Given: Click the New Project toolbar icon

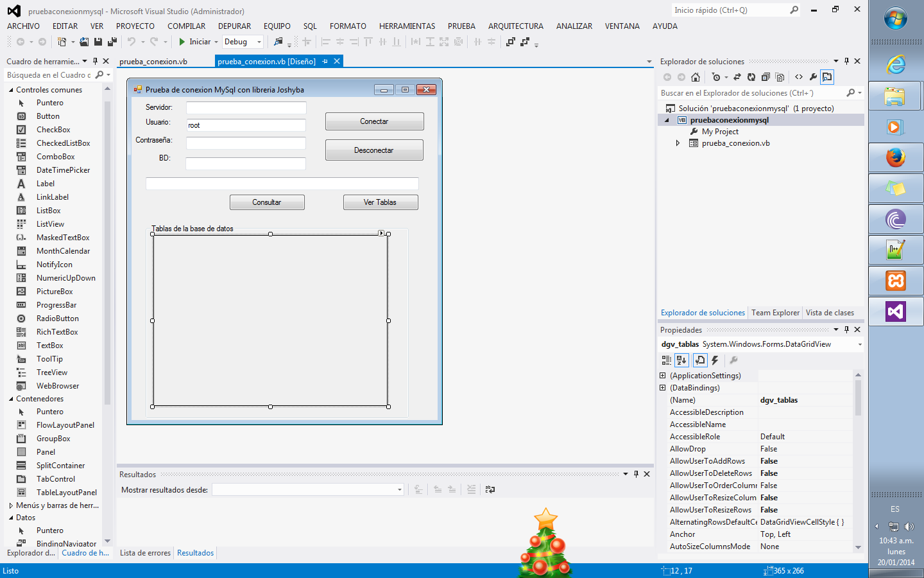Looking at the screenshot, I should 62,42.
